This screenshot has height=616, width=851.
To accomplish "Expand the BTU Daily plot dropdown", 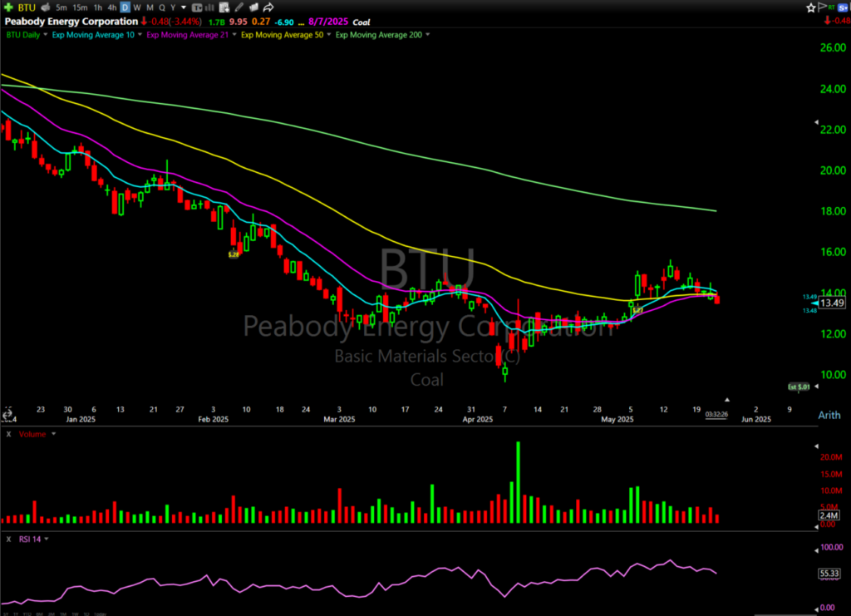I will 47,35.
